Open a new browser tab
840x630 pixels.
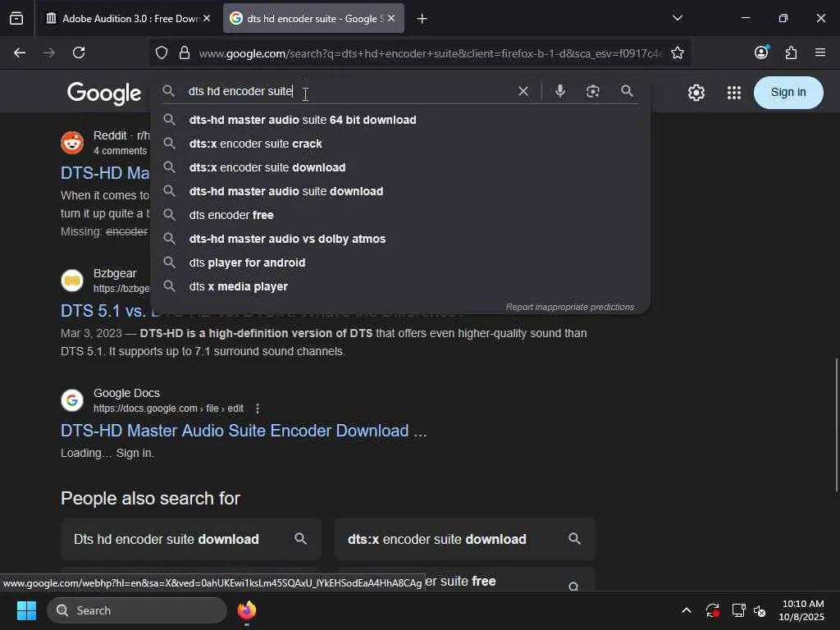[x=422, y=19]
